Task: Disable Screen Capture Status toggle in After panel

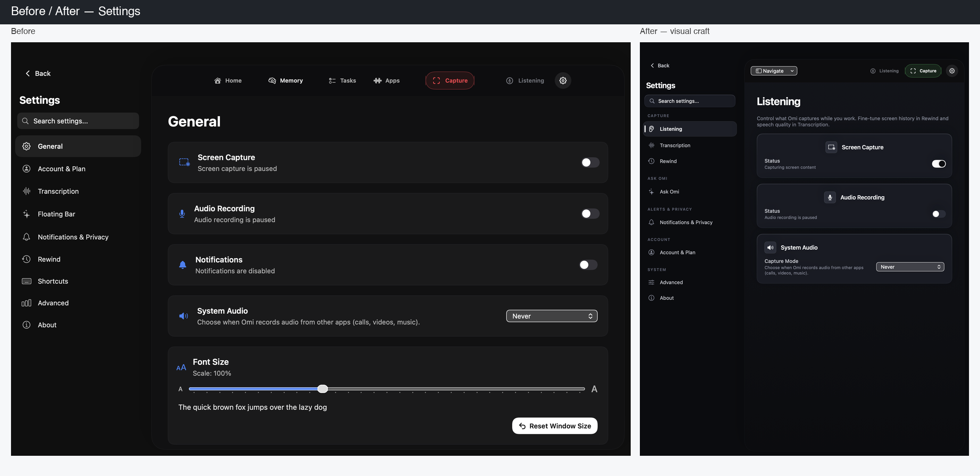Action: (939, 164)
